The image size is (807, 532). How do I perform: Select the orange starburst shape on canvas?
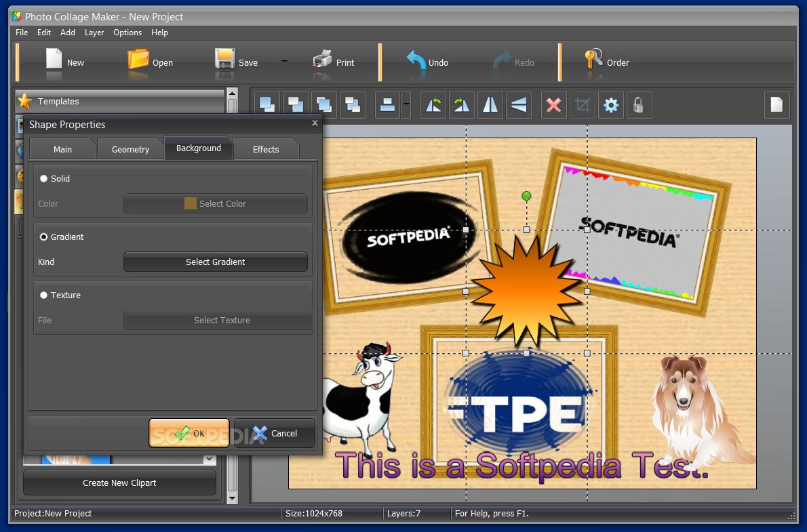point(526,291)
